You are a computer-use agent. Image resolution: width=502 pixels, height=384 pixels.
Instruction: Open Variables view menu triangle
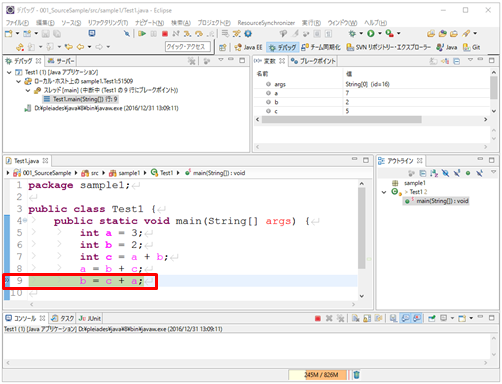pyautogui.click(x=470, y=60)
